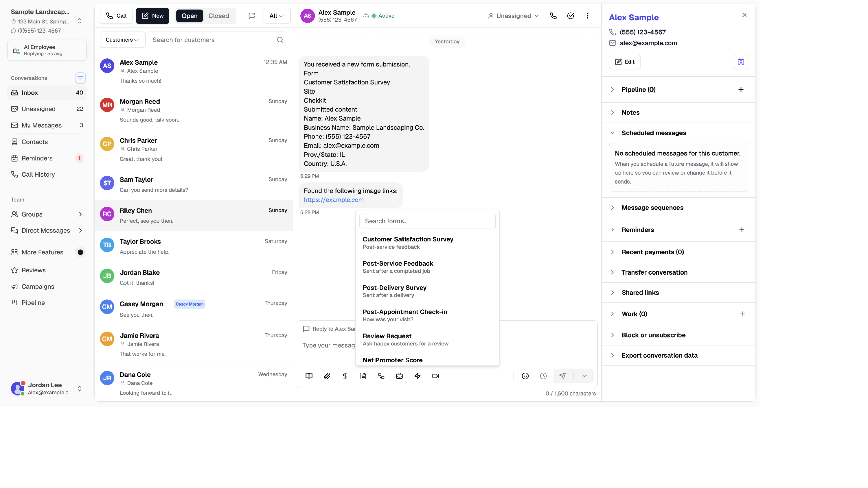Image resolution: width=868 pixels, height=488 pixels.
Task: Click the flag filter icon
Action: coord(252,16)
